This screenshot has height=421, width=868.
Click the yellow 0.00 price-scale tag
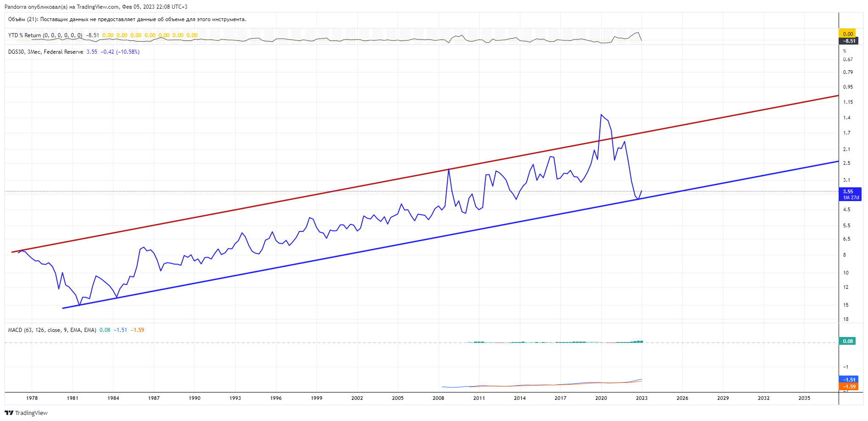click(x=848, y=34)
